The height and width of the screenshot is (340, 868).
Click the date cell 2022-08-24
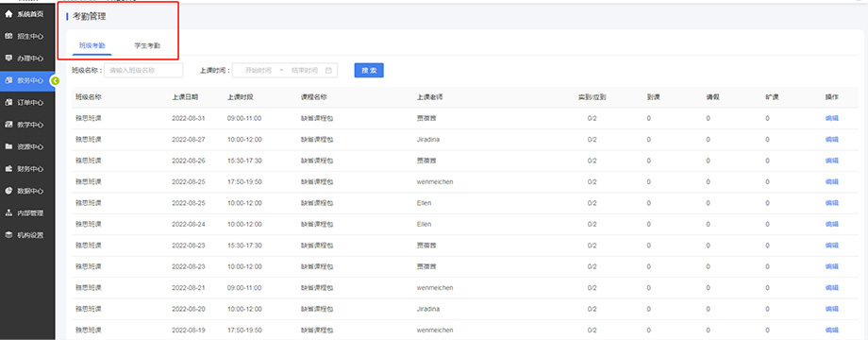pyautogui.click(x=189, y=224)
